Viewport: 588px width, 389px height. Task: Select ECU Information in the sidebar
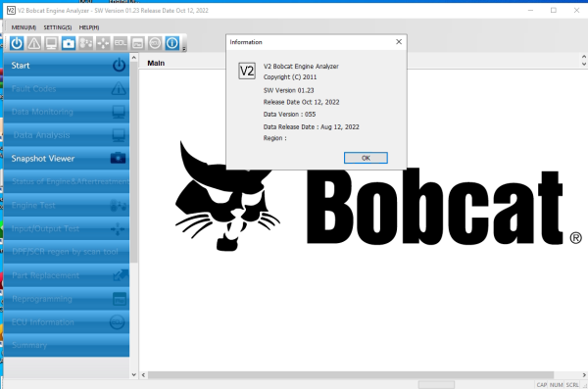(67, 321)
